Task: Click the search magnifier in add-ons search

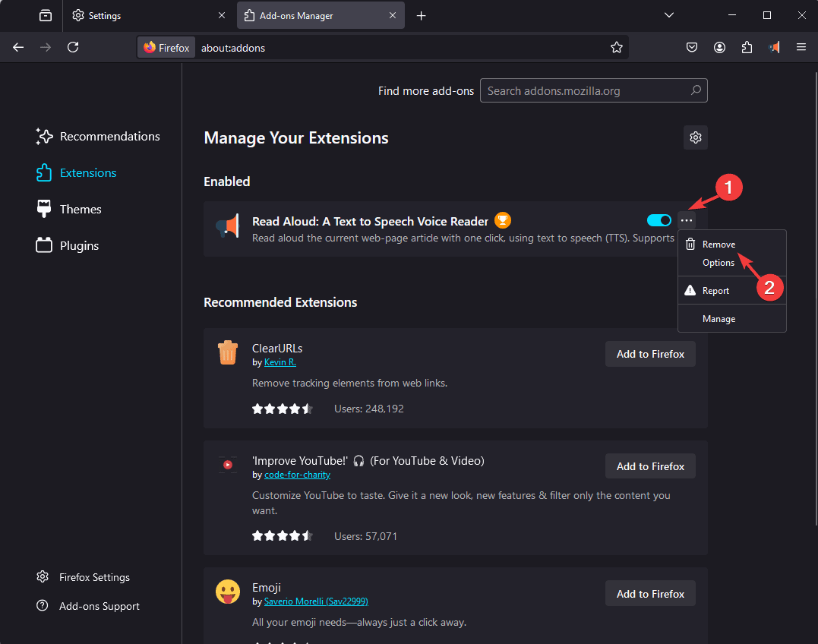Action: coord(696,90)
